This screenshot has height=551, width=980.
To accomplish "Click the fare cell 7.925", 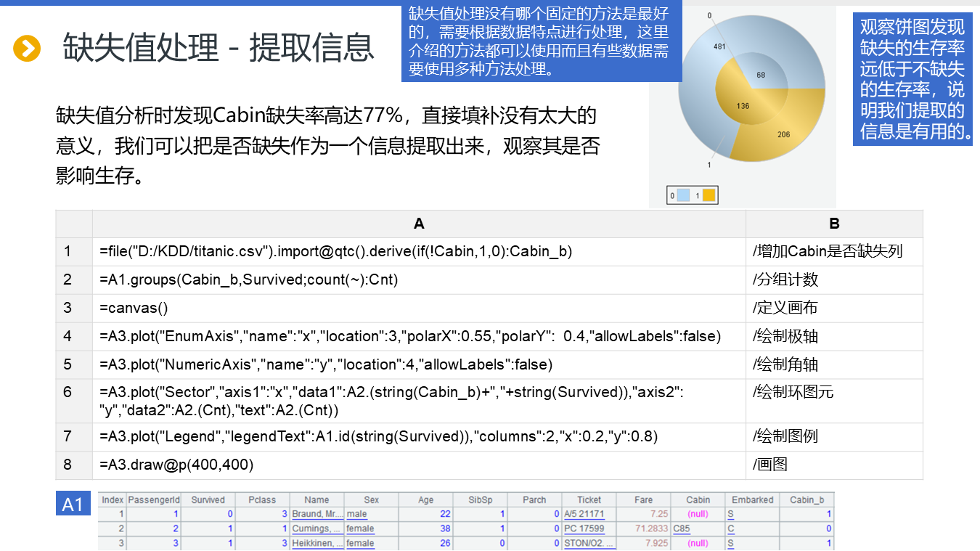I will click(x=643, y=543).
